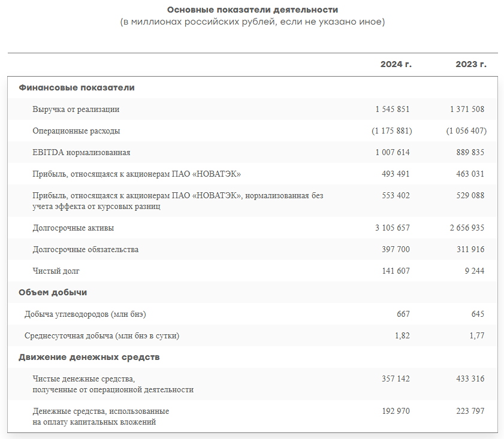The width and height of the screenshot is (504, 439).
Task: Click the "Объем добычи" section heading
Action: [53, 292]
